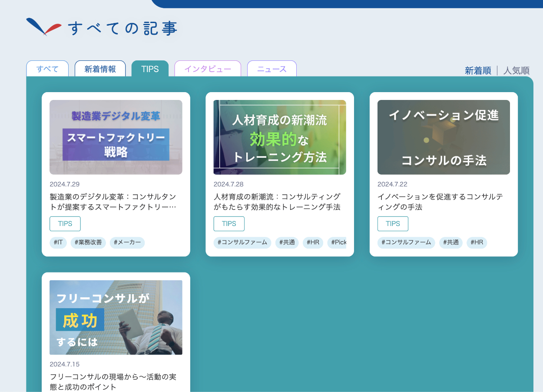The height and width of the screenshot is (392, 543).
Task: Click #HR tag on the イノベーション article
Action: (x=477, y=243)
